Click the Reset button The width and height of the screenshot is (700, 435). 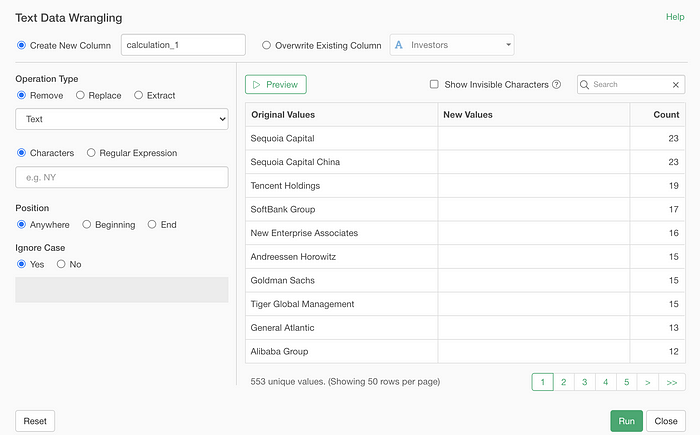pos(35,421)
